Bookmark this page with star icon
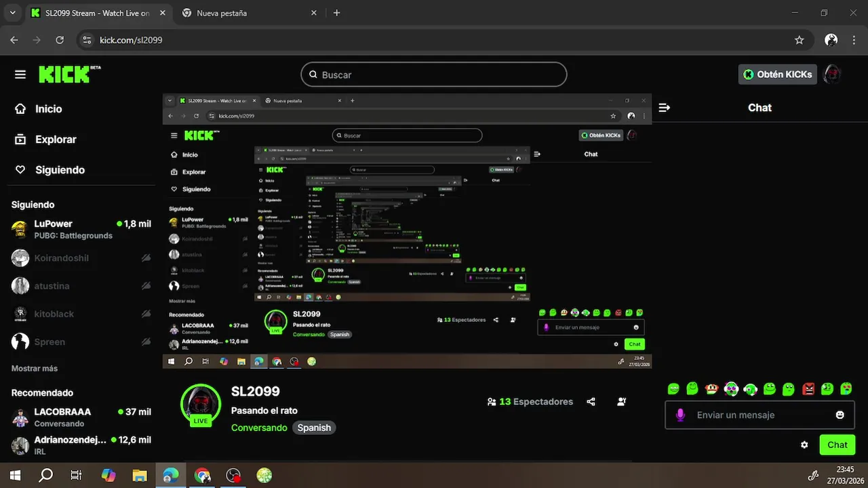This screenshot has height=488, width=868. point(800,40)
